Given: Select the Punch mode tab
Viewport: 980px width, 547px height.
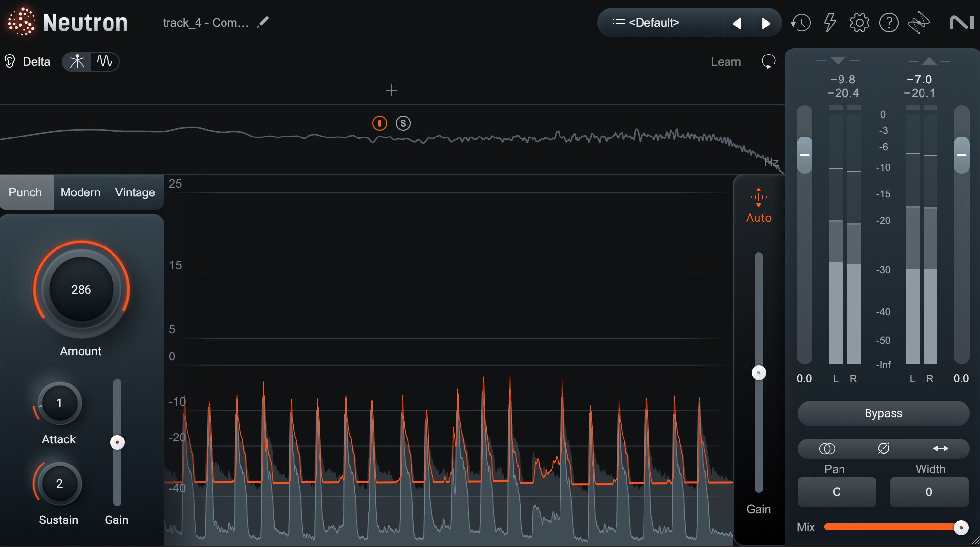Looking at the screenshot, I should 26,192.
